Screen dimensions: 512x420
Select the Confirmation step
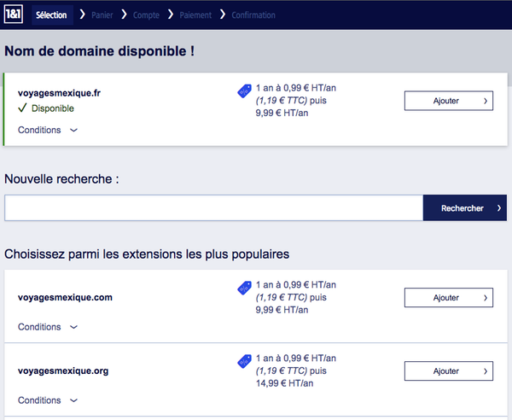253,15
